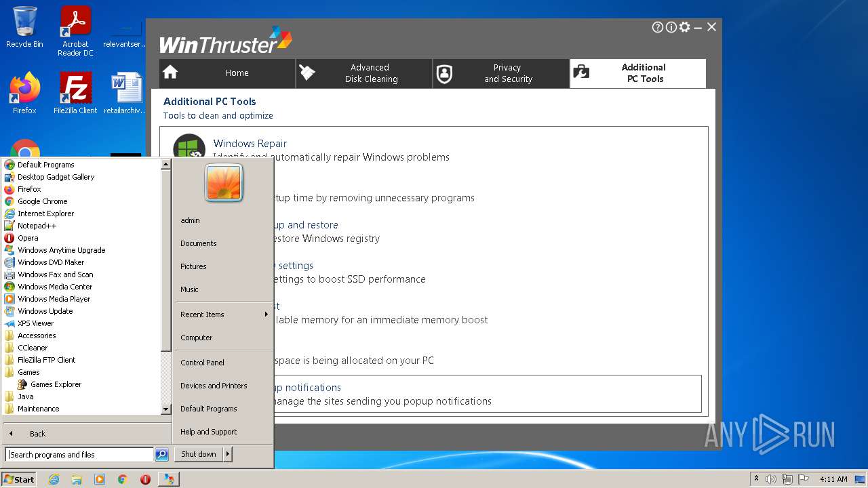
Task: Open Recycle Bin desktop icon
Action: [x=24, y=28]
